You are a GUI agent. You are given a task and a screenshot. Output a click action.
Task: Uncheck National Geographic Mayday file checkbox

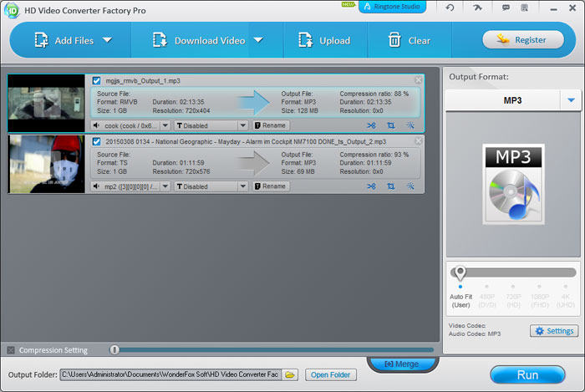click(x=96, y=141)
